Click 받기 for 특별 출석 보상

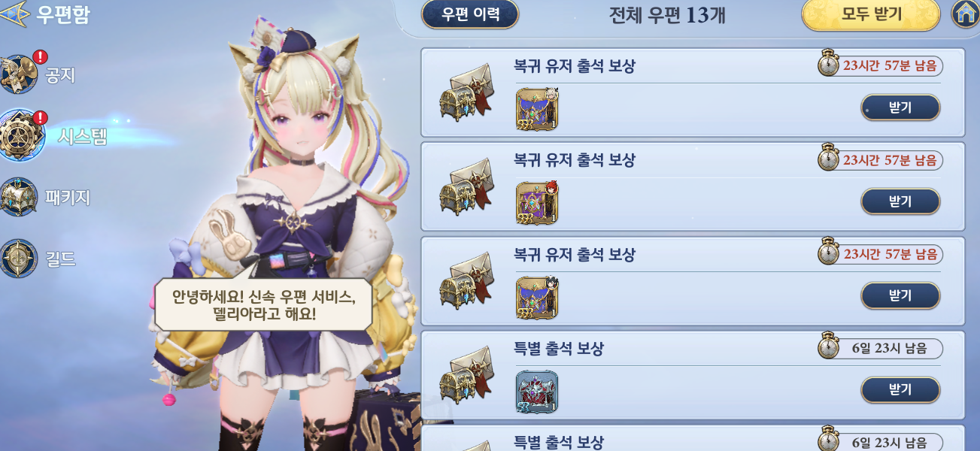point(900,389)
